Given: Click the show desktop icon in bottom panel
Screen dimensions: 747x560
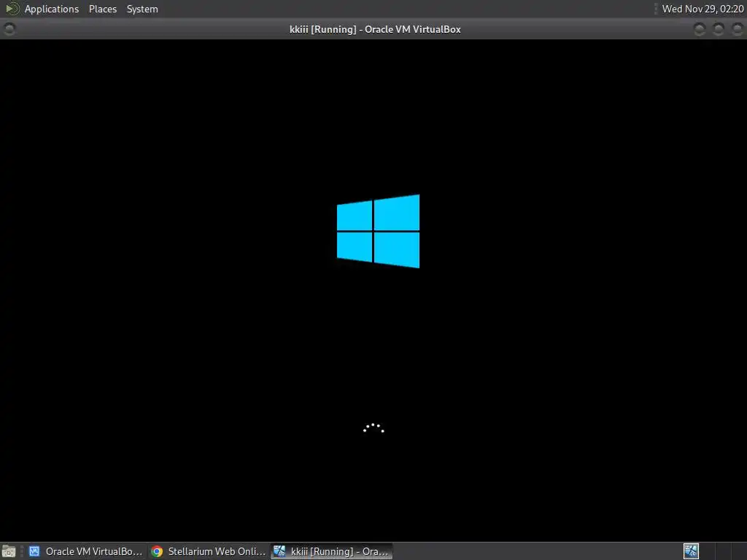Looking at the screenshot, I should tap(9, 551).
